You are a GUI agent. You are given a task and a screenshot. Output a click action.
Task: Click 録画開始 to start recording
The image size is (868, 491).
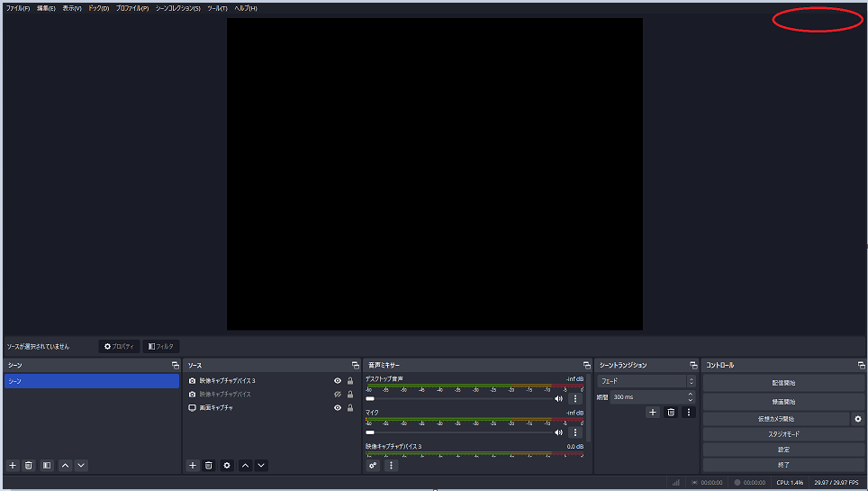pyautogui.click(x=783, y=401)
